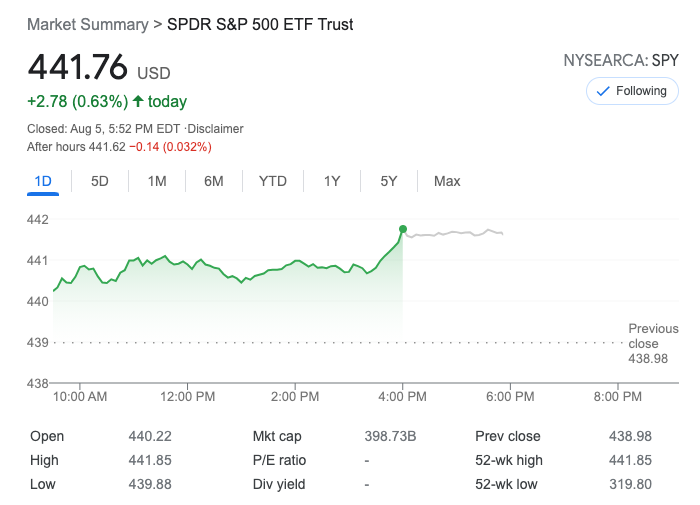Select the 1D time range tab
Image resolution: width=700 pixels, height=505 pixels.
[x=43, y=181]
